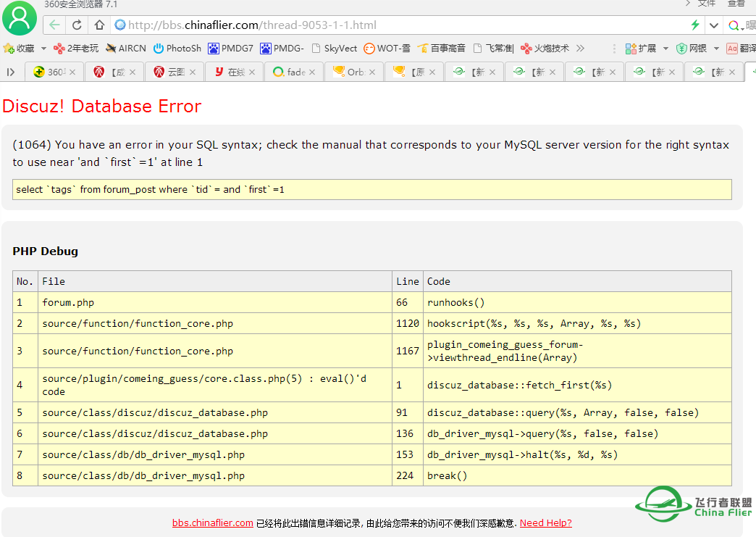Open the 2年老玩 bookmark
756x537 pixels.
click(76, 49)
